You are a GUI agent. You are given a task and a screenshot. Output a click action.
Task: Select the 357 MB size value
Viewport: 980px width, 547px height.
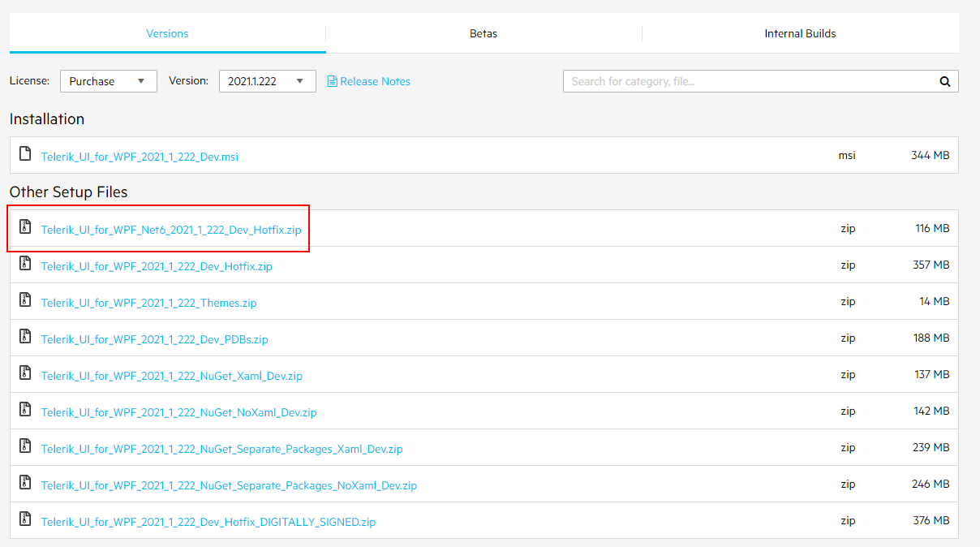pyautogui.click(x=931, y=265)
